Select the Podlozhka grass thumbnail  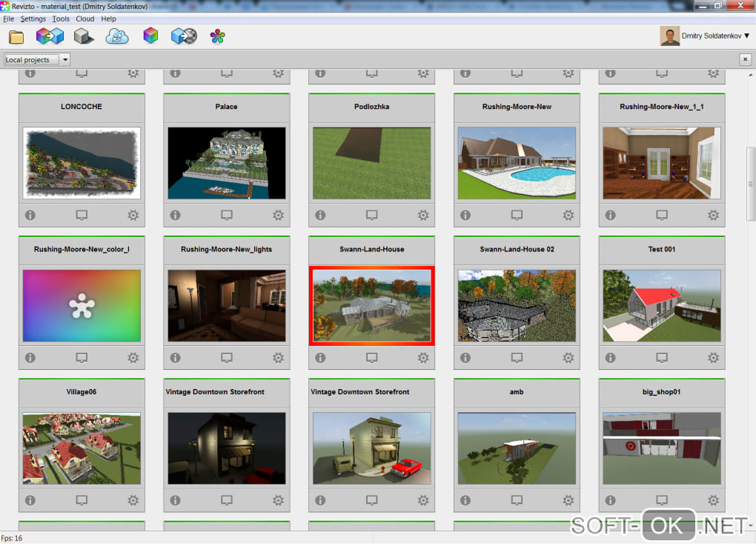(x=372, y=163)
